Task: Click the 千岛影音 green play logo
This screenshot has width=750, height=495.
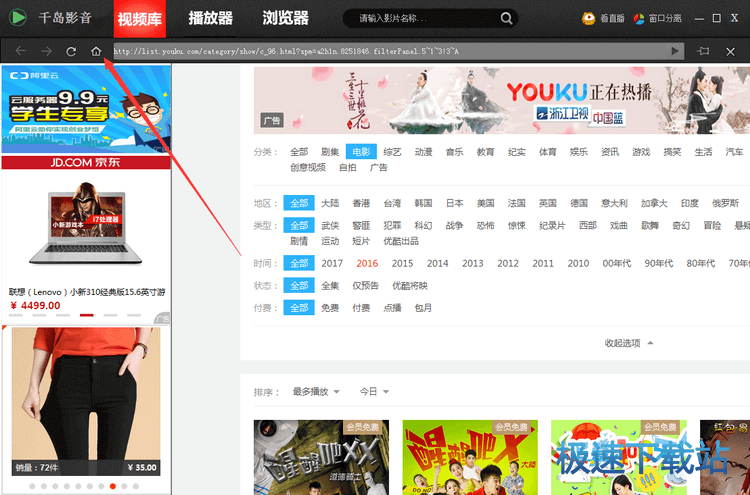Action: click(x=18, y=18)
